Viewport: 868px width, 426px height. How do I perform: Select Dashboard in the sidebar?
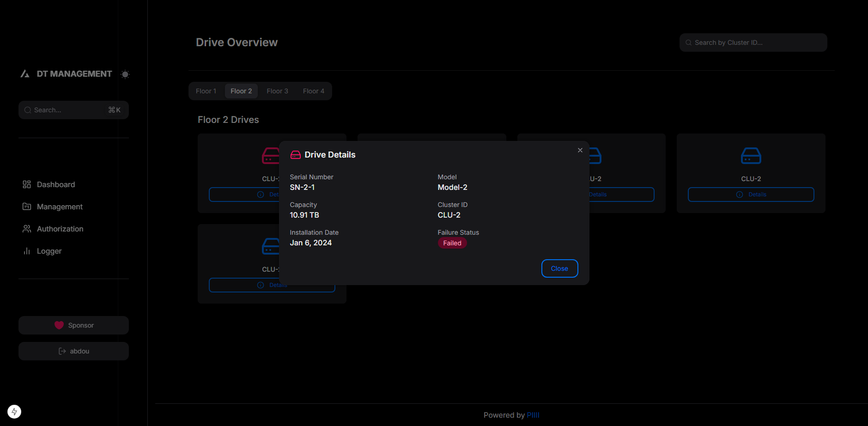55,184
